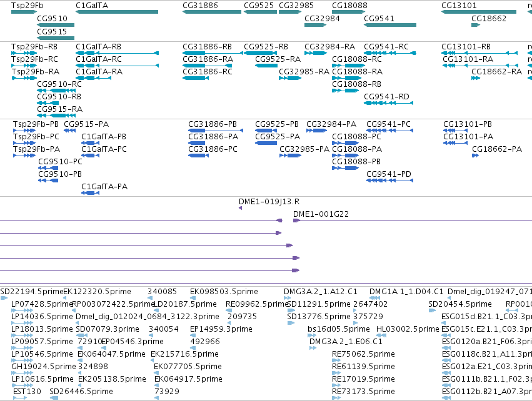Open the CG9541 gene label
The image size is (532, 401).
(379, 18)
